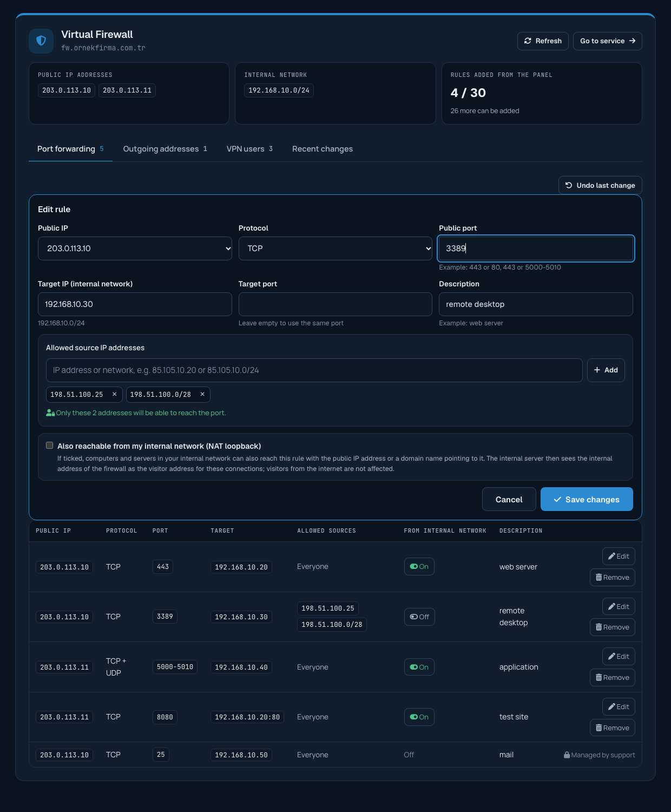The height and width of the screenshot is (812, 671).
Task: Click the 192.168.10.50 target cell
Action: coord(241,755)
